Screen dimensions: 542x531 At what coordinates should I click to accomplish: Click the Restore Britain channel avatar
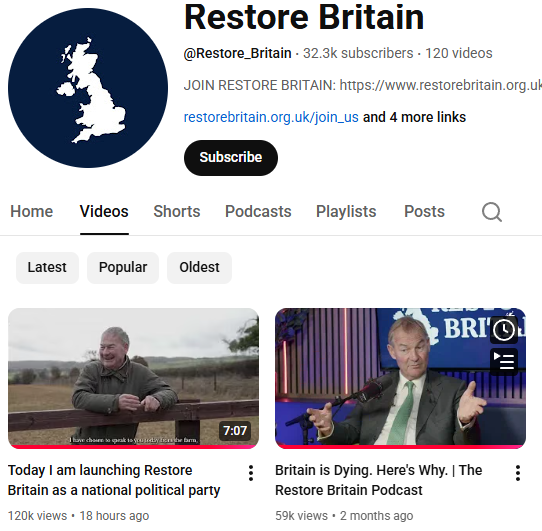(88, 88)
